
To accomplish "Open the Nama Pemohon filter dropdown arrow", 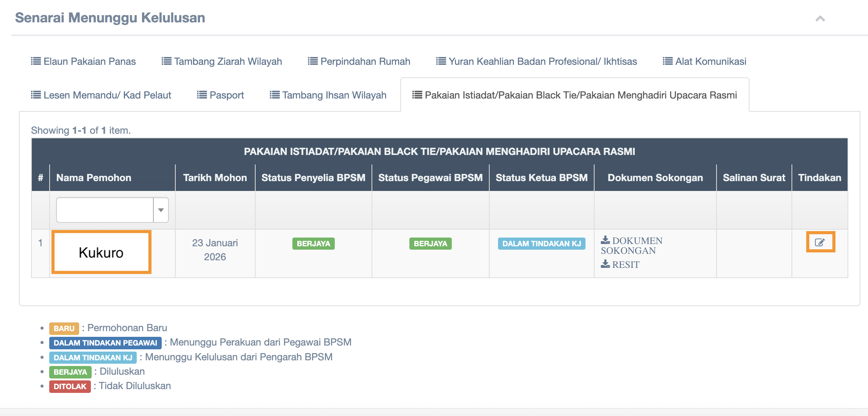I will [161, 210].
